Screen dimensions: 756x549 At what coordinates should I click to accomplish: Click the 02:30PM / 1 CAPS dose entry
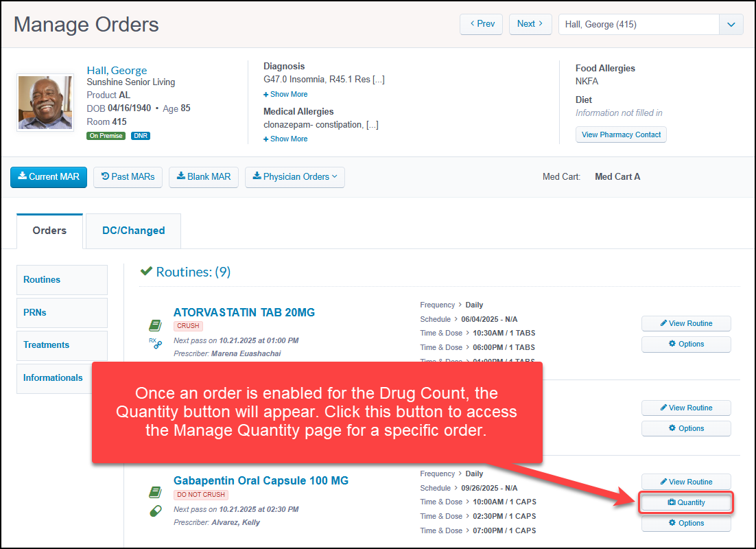point(504,517)
